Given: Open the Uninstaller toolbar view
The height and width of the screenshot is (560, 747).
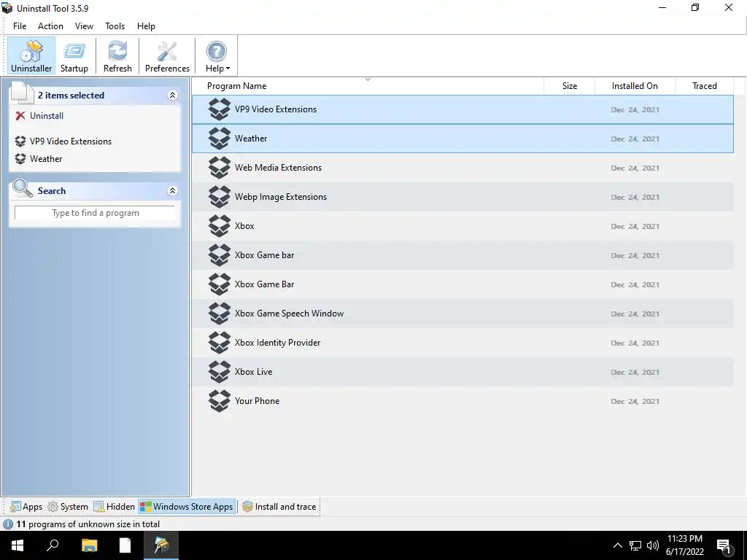Looking at the screenshot, I should pos(31,55).
